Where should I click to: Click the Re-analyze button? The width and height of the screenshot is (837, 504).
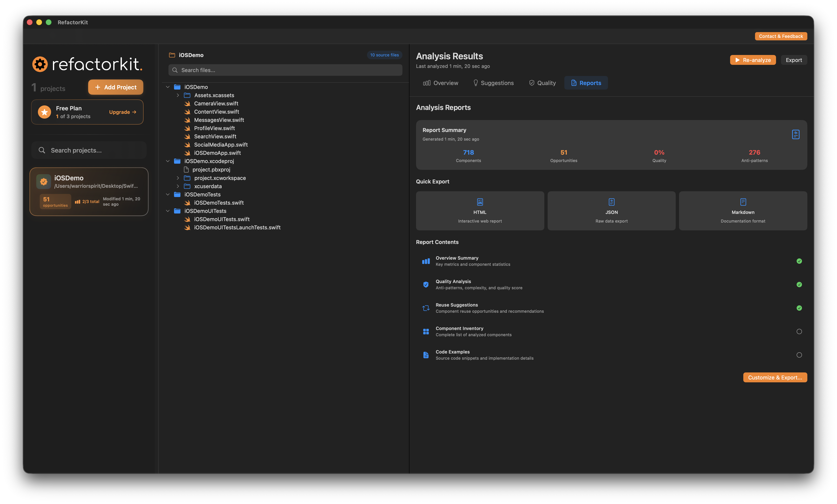[x=753, y=60]
